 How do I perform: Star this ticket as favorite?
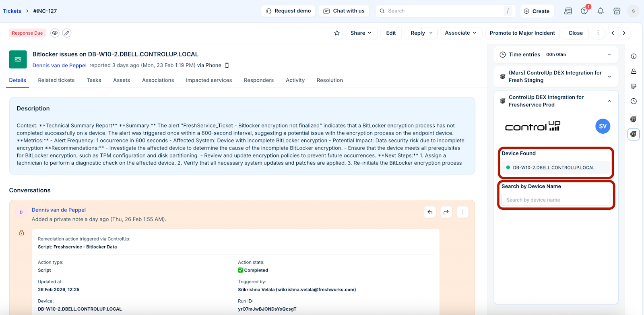(x=337, y=33)
